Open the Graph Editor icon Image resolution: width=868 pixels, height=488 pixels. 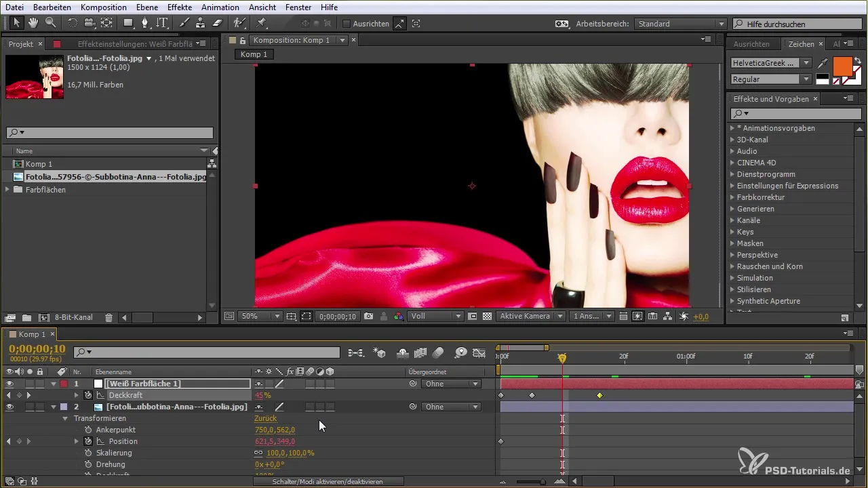point(479,352)
